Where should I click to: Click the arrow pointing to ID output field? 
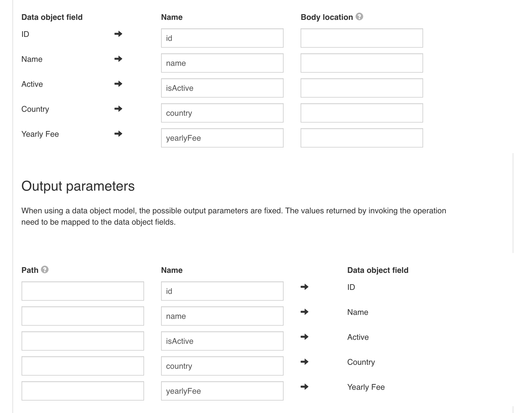304,287
